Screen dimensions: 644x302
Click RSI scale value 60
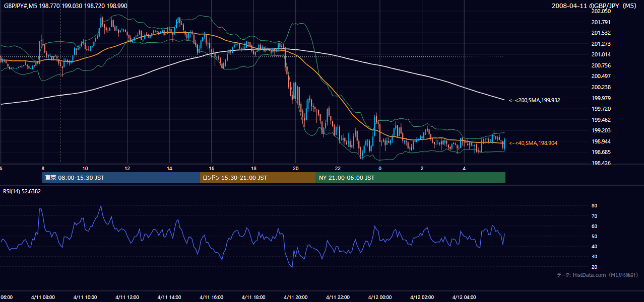tap(594, 226)
